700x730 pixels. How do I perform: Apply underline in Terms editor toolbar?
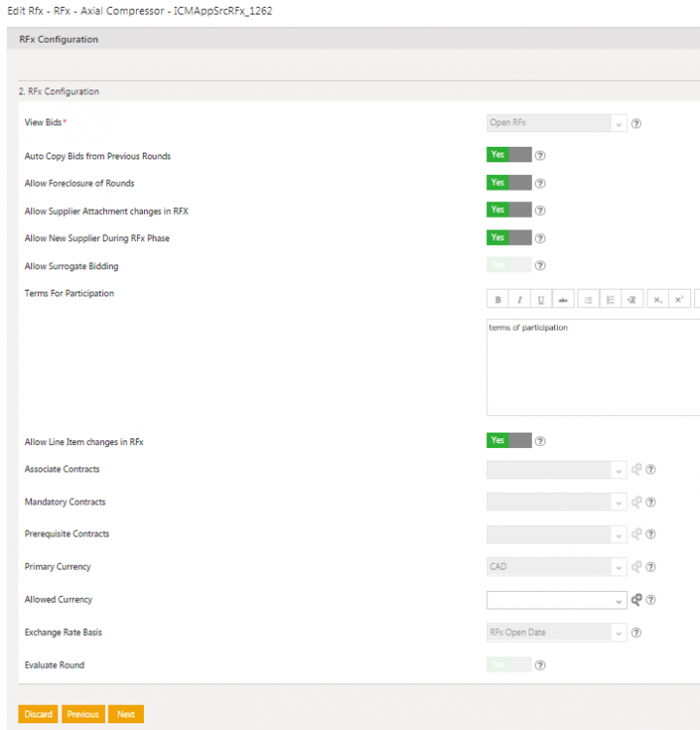pyautogui.click(x=541, y=299)
